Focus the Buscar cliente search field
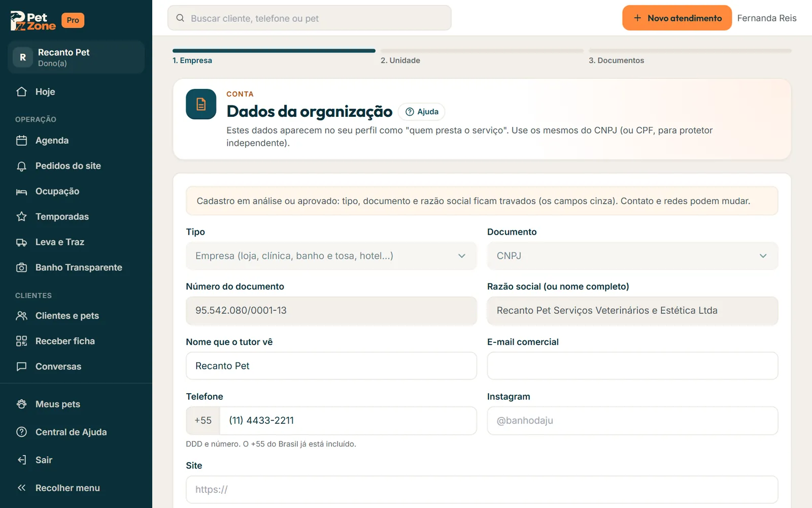This screenshot has width=812, height=508. 310,18
